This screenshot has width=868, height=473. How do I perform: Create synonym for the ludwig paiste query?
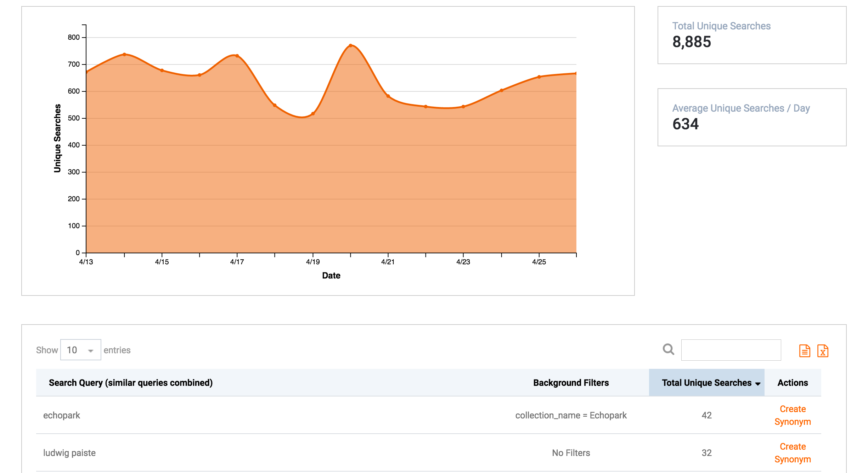click(792, 453)
